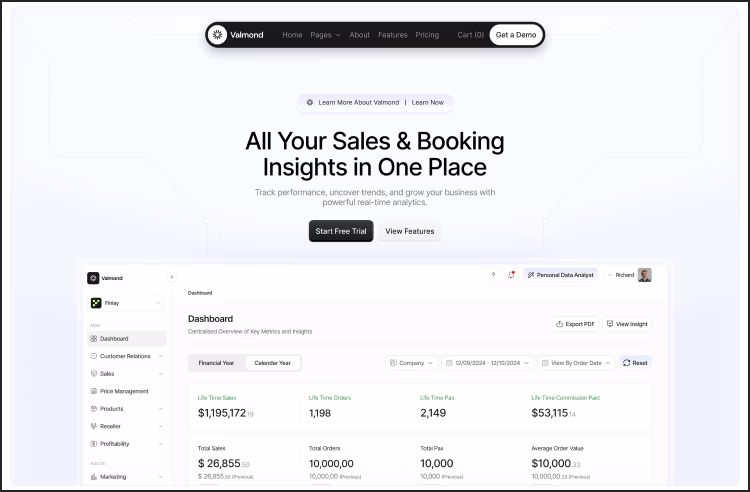The image size is (750, 492).
Task: Click the Finlay workspace logo icon
Action: 96,303
